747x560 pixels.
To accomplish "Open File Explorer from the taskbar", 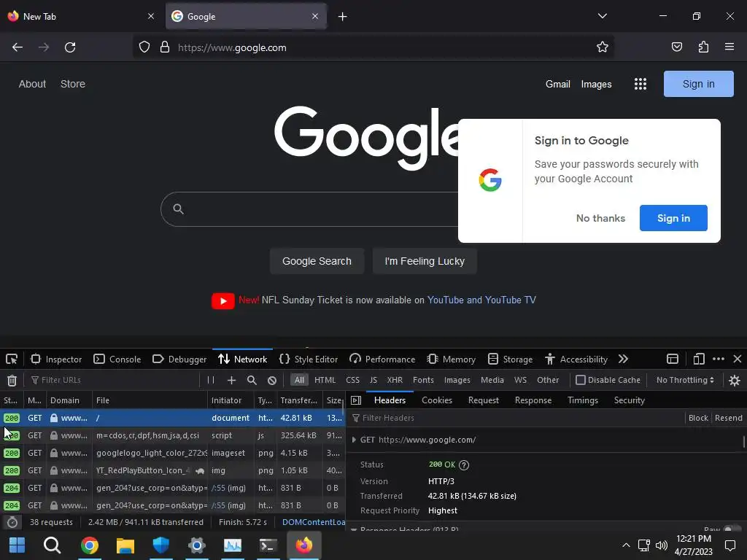I will pos(125,545).
